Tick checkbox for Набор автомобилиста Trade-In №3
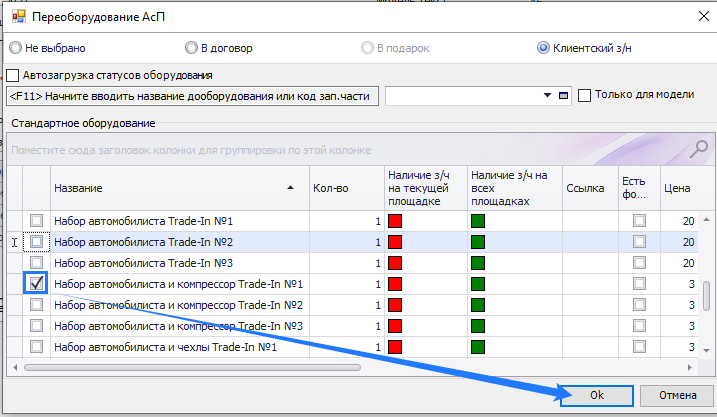This screenshot has width=717, height=417. coord(36,263)
